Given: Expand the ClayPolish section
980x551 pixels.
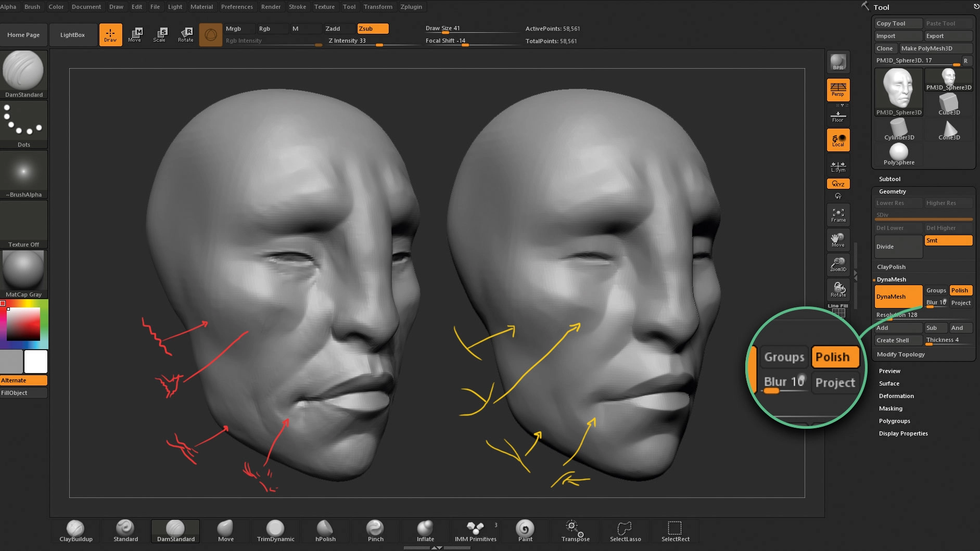Looking at the screenshot, I should pyautogui.click(x=891, y=267).
